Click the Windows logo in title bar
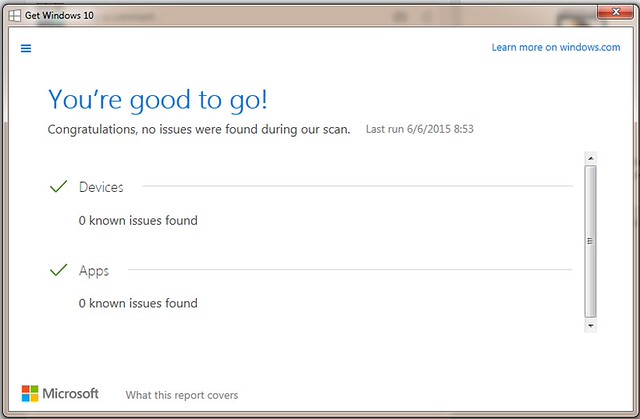The image size is (640, 419). click(x=15, y=16)
